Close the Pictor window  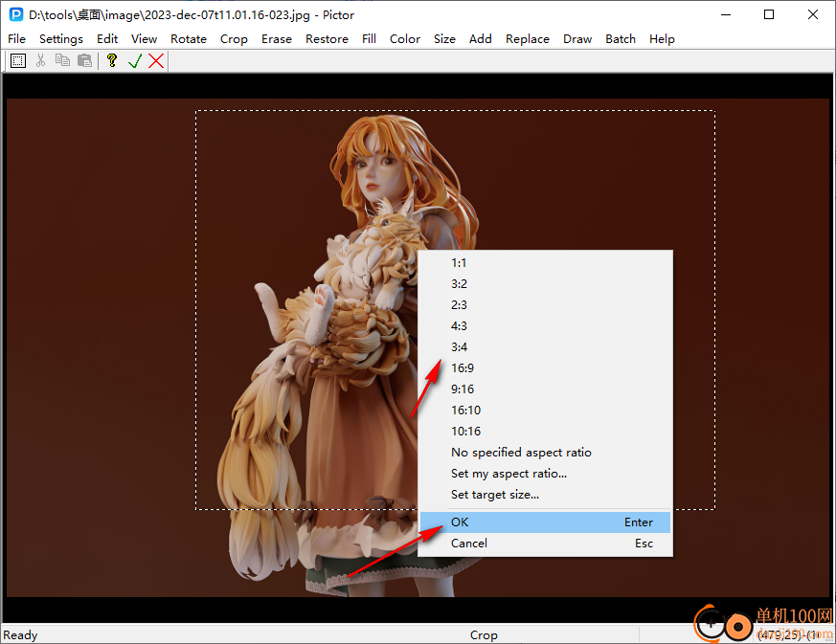coord(813,14)
